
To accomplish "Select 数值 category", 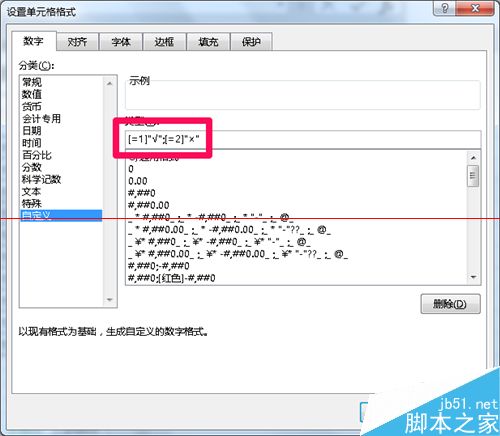I will point(62,94).
